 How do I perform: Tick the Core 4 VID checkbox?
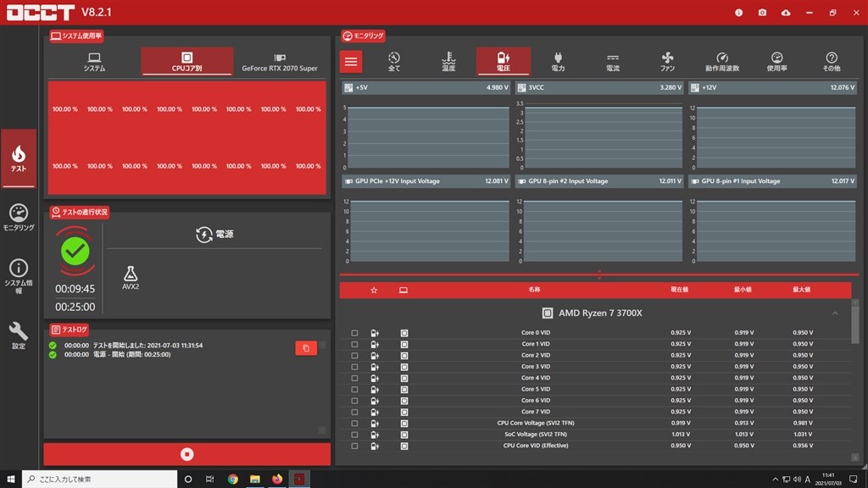point(354,379)
